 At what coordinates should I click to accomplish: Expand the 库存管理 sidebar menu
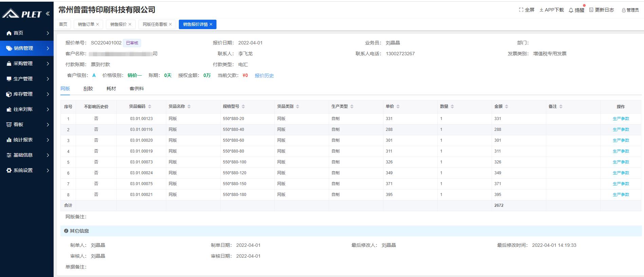27,94
